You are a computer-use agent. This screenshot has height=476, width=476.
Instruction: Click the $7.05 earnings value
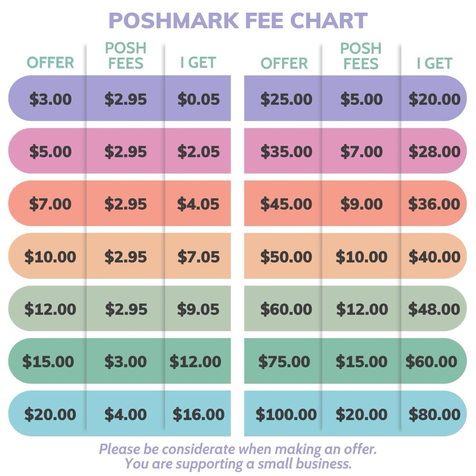(x=198, y=257)
